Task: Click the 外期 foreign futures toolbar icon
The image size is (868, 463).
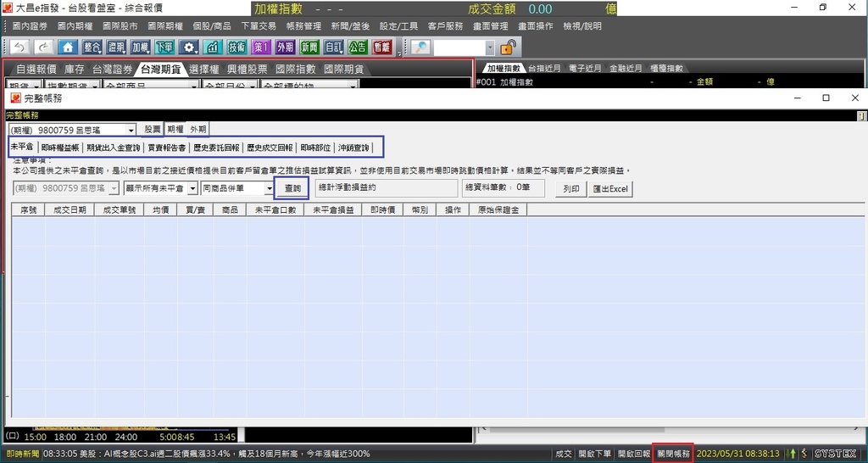Action: coord(285,47)
